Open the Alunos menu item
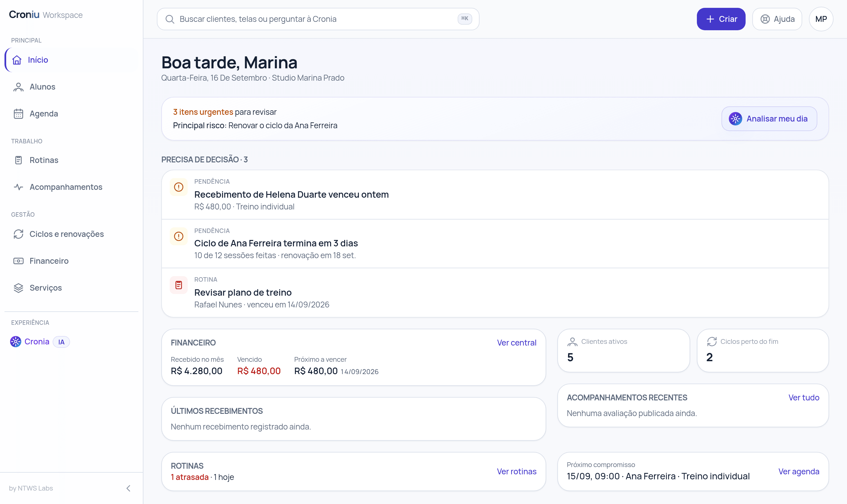The image size is (847, 504). (71, 87)
